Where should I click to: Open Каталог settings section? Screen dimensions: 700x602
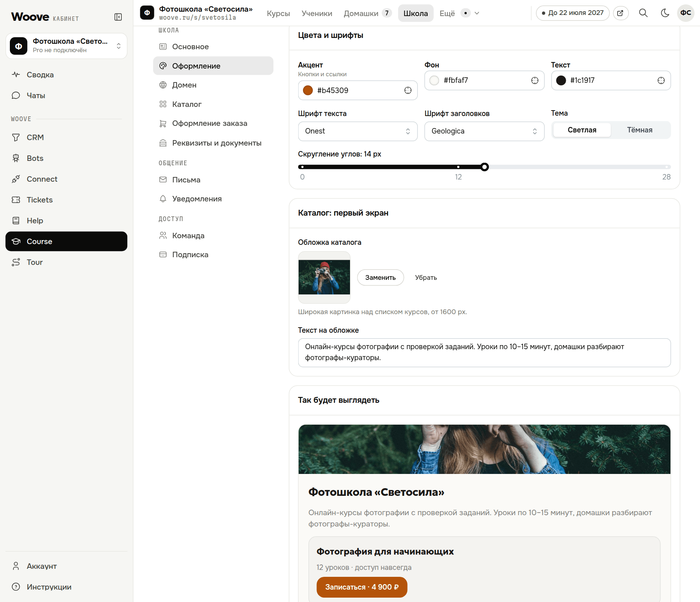click(213, 104)
